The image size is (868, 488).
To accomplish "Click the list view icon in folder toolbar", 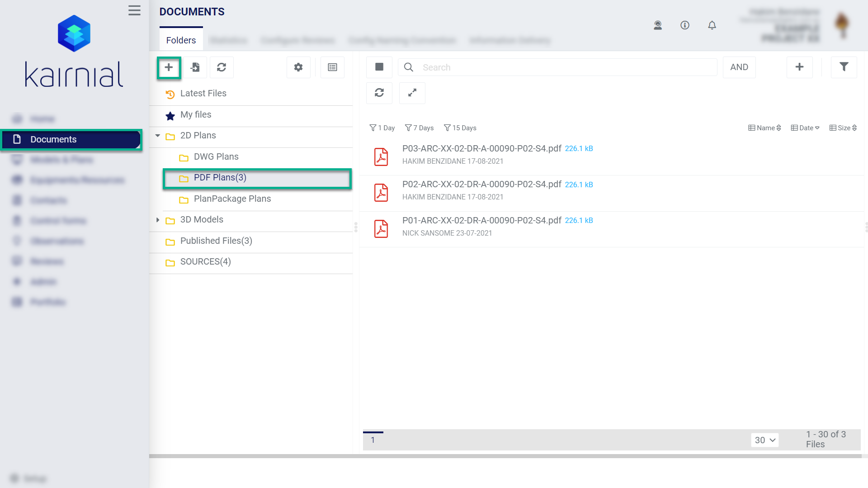I will [332, 67].
